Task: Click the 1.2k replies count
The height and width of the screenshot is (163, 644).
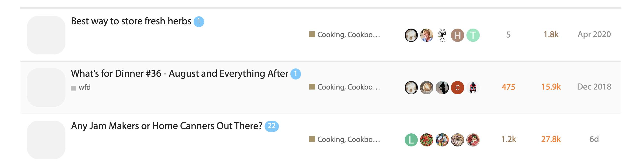Action: pyautogui.click(x=508, y=139)
